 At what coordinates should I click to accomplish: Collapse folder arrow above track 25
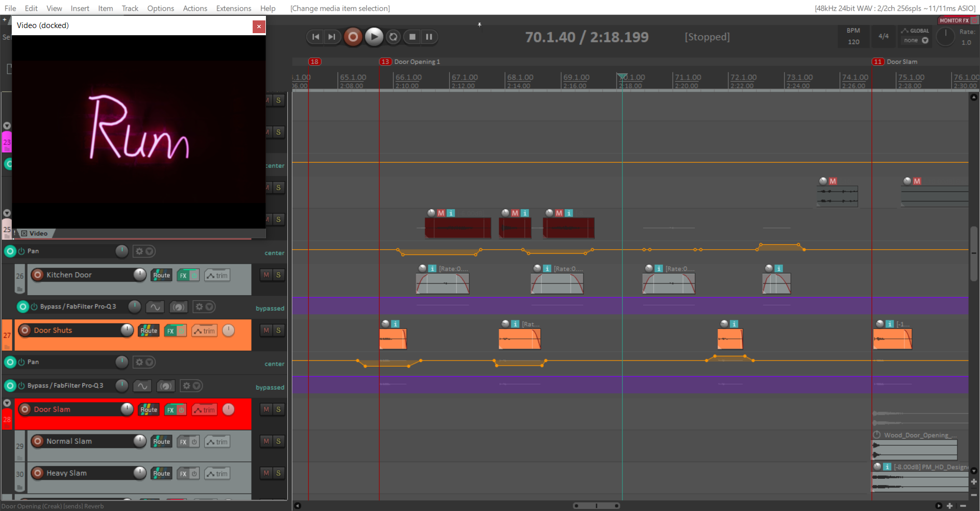click(x=7, y=213)
